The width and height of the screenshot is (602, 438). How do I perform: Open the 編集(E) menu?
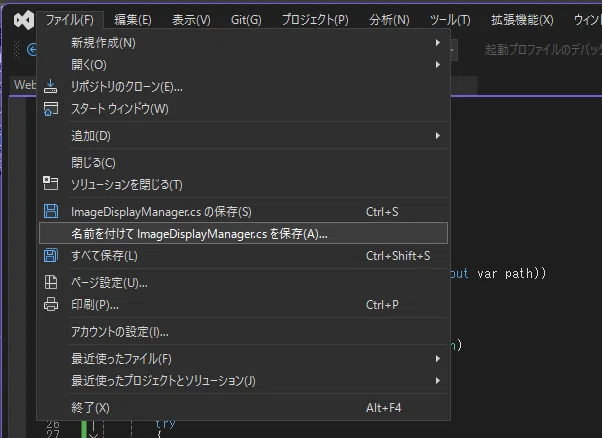133,20
